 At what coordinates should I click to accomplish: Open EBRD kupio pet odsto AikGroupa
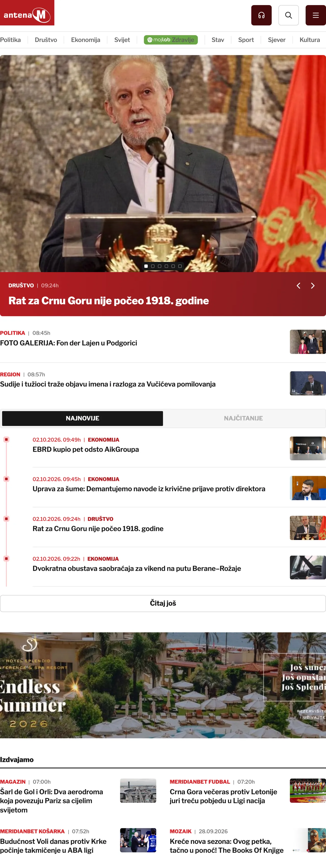pos(86,449)
